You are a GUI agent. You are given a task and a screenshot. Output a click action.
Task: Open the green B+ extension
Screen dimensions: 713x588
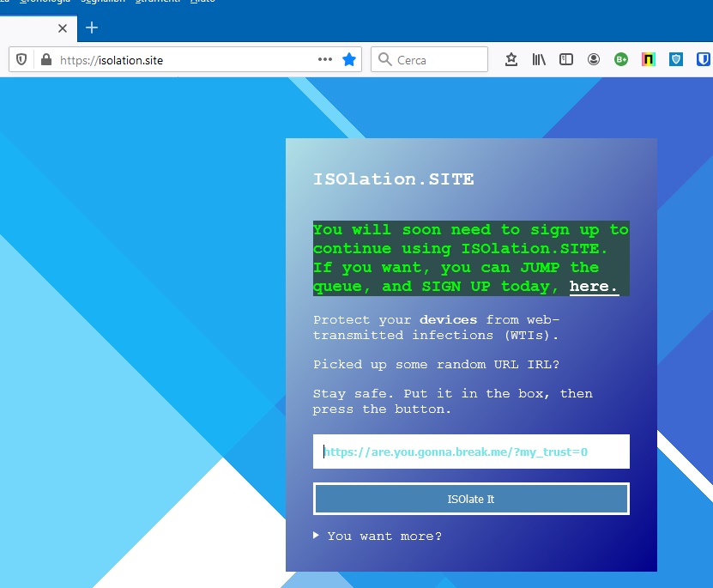pos(620,59)
